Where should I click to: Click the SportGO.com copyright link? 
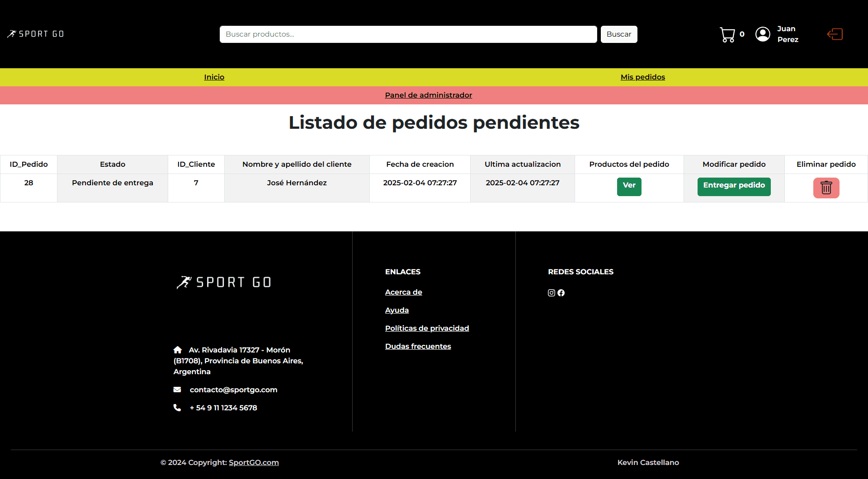coord(253,462)
